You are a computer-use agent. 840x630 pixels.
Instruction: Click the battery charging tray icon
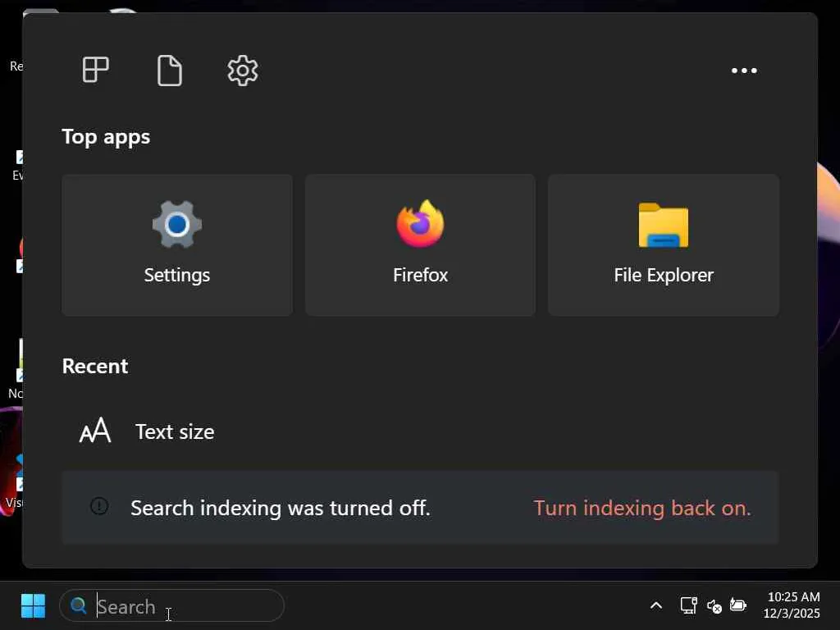point(738,605)
